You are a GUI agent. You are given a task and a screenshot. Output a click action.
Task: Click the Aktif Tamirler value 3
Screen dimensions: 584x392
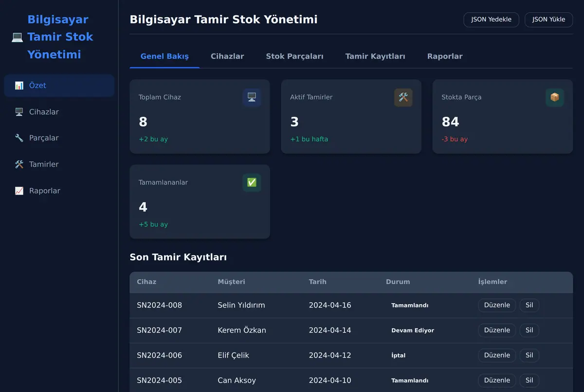coord(294,122)
